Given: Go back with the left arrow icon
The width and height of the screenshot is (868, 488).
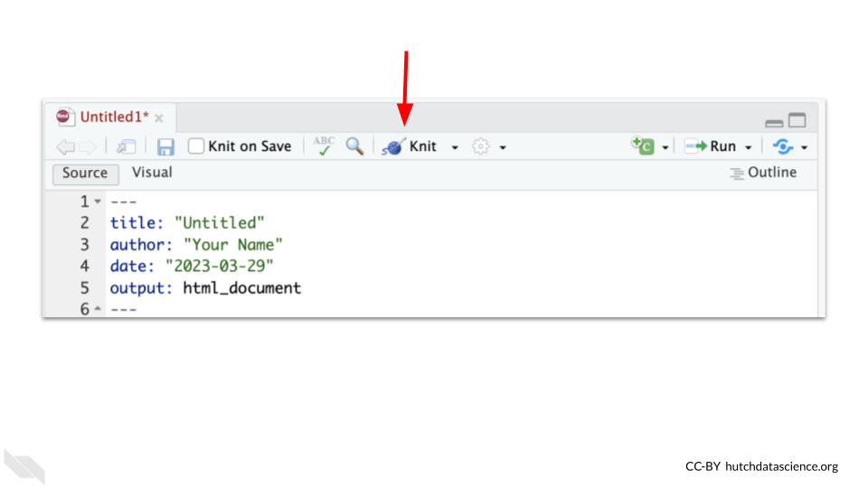Looking at the screenshot, I should [x=65, y=146].
